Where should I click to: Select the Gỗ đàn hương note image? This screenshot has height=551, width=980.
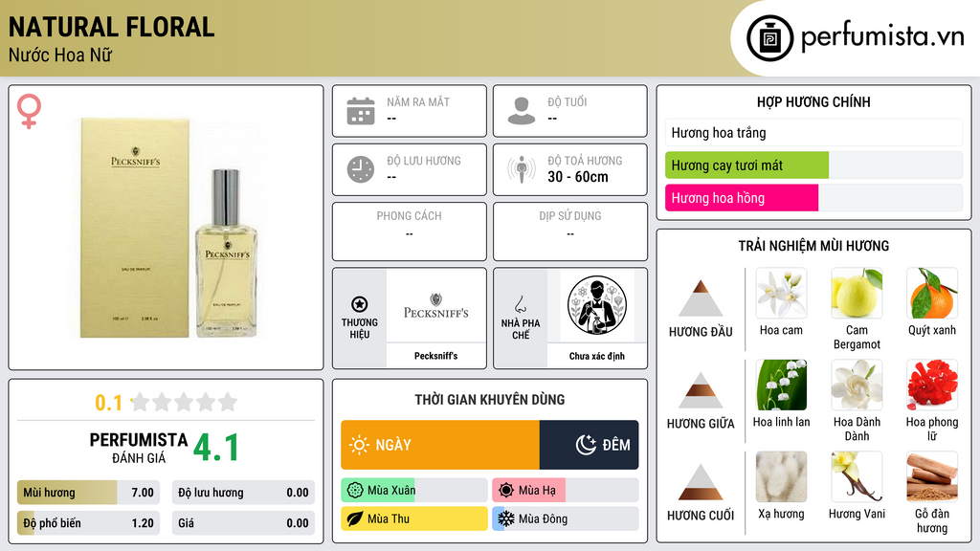coord(932,476)
